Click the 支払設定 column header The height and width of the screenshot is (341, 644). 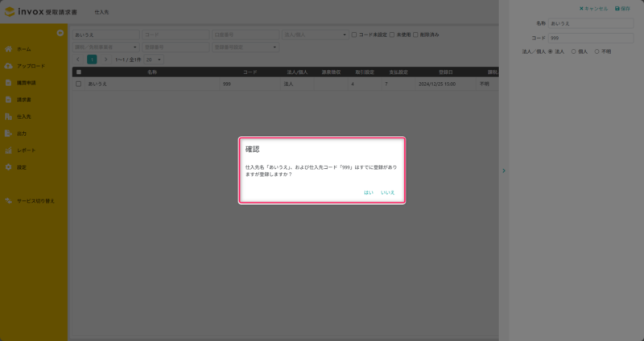(398, 72)
